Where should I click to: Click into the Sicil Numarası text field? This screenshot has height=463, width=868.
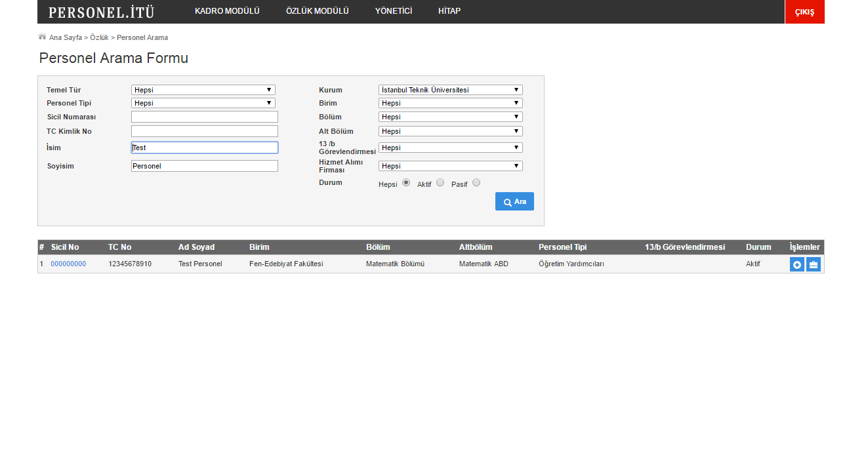tap(204, 117)
